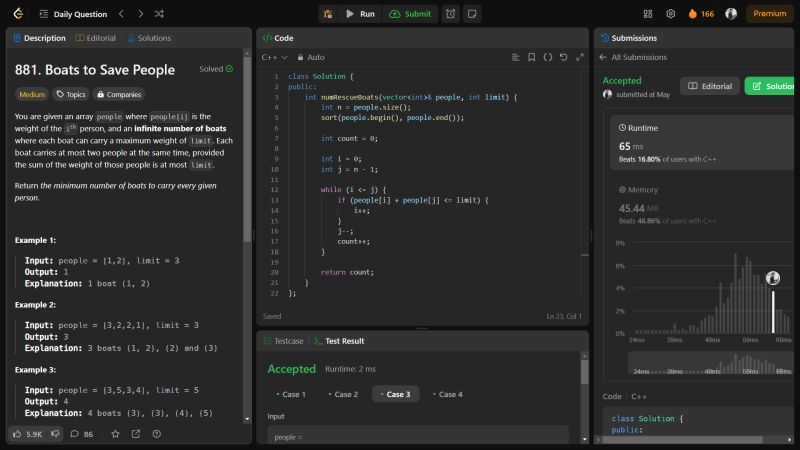Click the Medium difficulty tag
Image resolution: width=800 pixels, height=450 pixels.
coord(32,94)
